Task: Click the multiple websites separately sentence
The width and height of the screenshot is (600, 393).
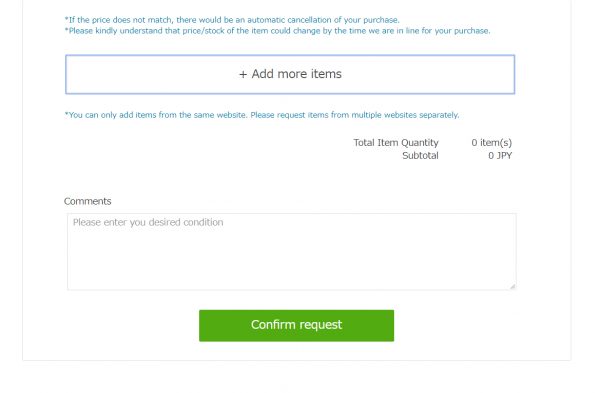Action: coord(355,115)
